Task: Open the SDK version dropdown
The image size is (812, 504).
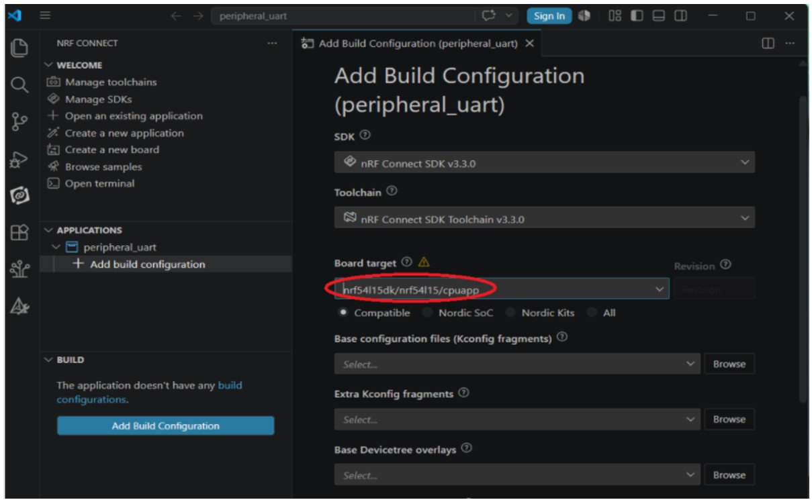Action: (544, 162)
